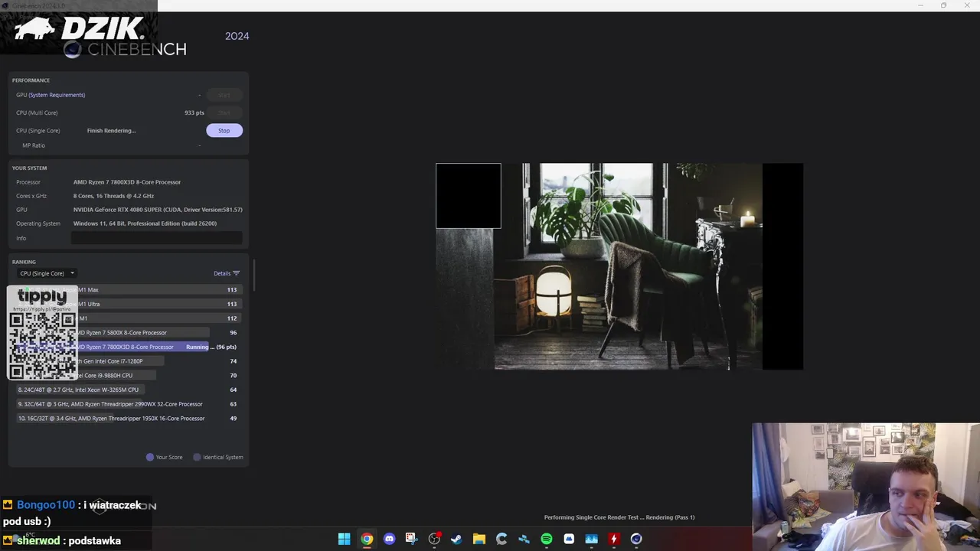980x551 pixels.
Task: Click the Finish Rendering status text
Action: (x=111, y=131)
